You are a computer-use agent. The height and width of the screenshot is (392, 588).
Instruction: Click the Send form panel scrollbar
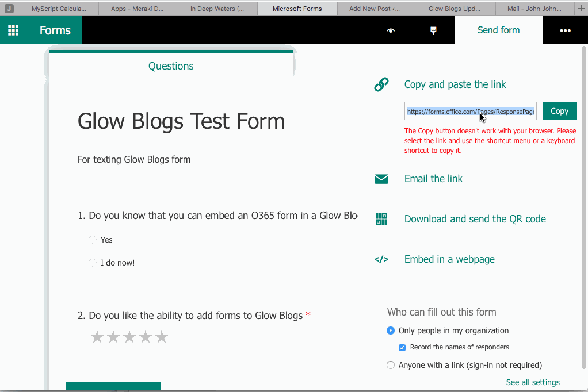coord(583,207)
